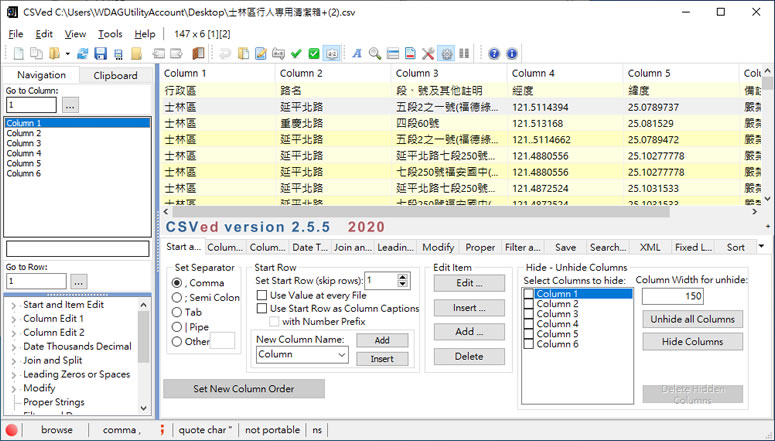Open the Tools menu
Screen dimensions: 775x441
(110, 33)
